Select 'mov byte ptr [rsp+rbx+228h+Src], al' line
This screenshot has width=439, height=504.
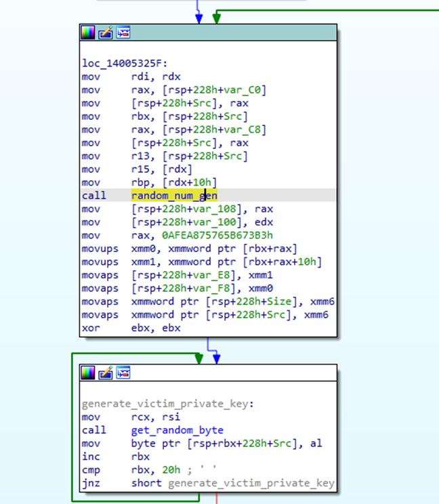(202, 443)
